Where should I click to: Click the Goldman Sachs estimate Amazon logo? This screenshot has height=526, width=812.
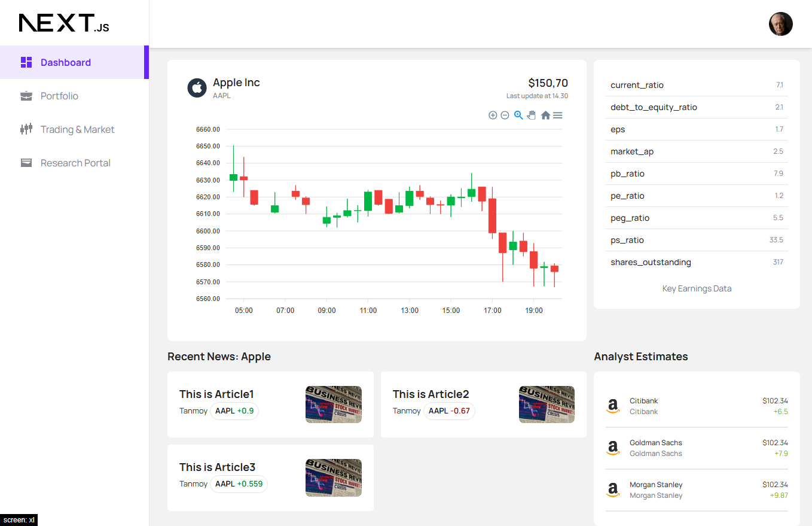coord(612,448)
